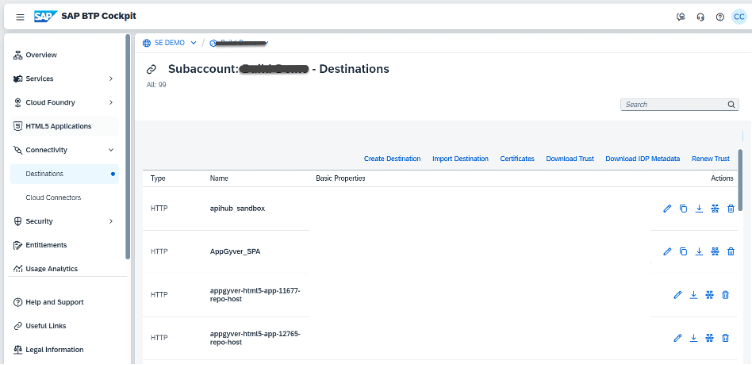Edit the appgyver-html5-app-12765-repo-host destination
Viewport: 755px width, 365px height.
677,338
